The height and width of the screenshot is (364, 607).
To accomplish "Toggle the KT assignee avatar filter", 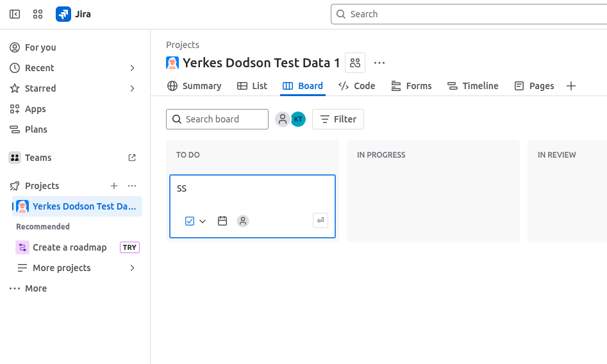I will click(x=298, y=119).
